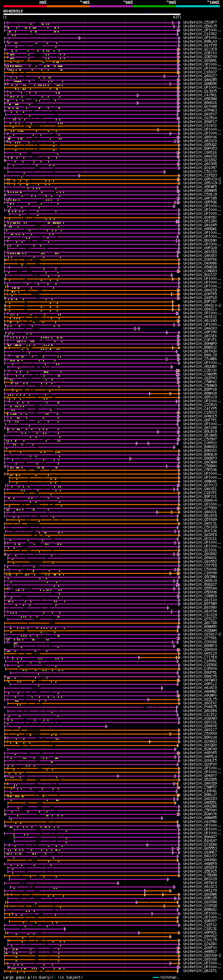The height and width of the screenshot is (980, 223).
Task: Click the UniRef100_Q9VVG2 alignment label
Action: click(200, 936)
